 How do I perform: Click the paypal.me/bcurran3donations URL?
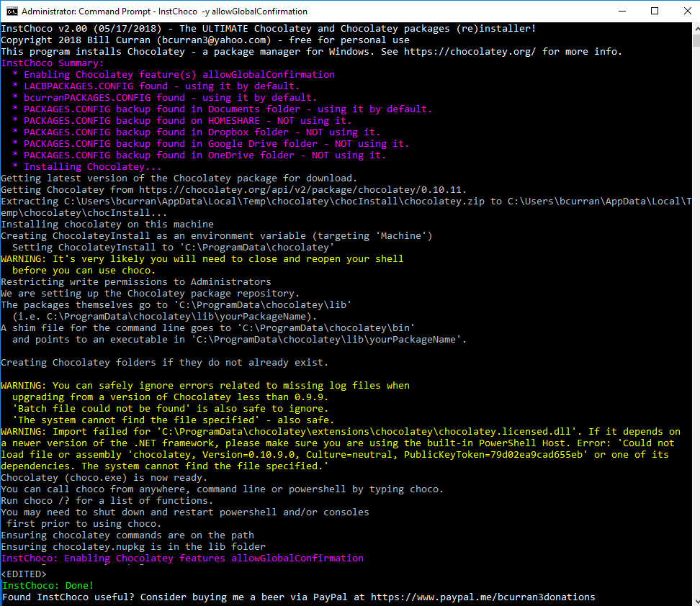[483, 597]
